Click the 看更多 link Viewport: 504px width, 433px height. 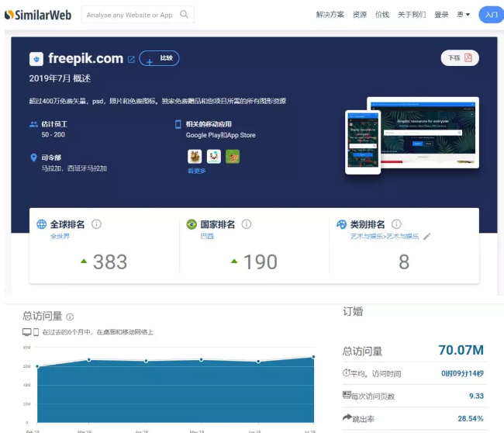196,171
